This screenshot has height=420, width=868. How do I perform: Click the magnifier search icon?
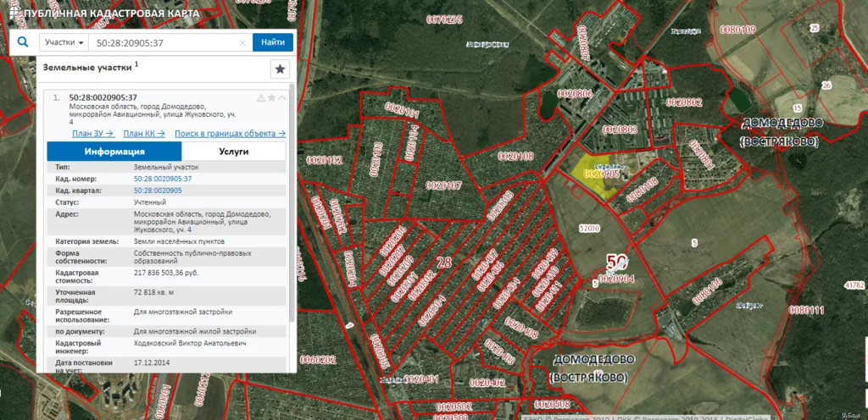click(23, 42)
